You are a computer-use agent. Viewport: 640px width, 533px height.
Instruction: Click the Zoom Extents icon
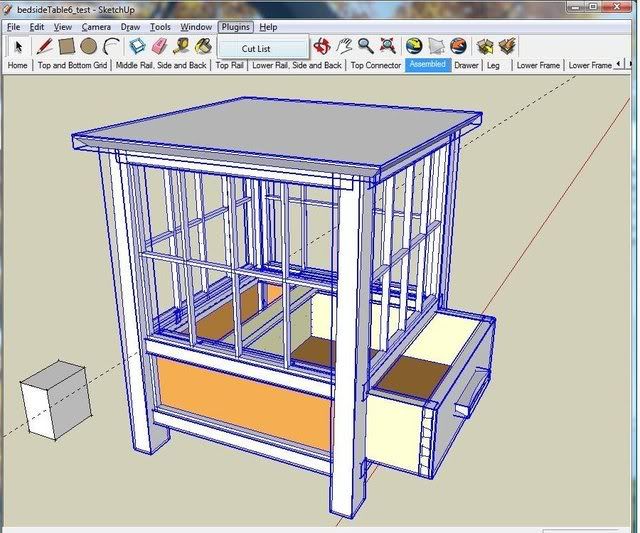[388, 46]
